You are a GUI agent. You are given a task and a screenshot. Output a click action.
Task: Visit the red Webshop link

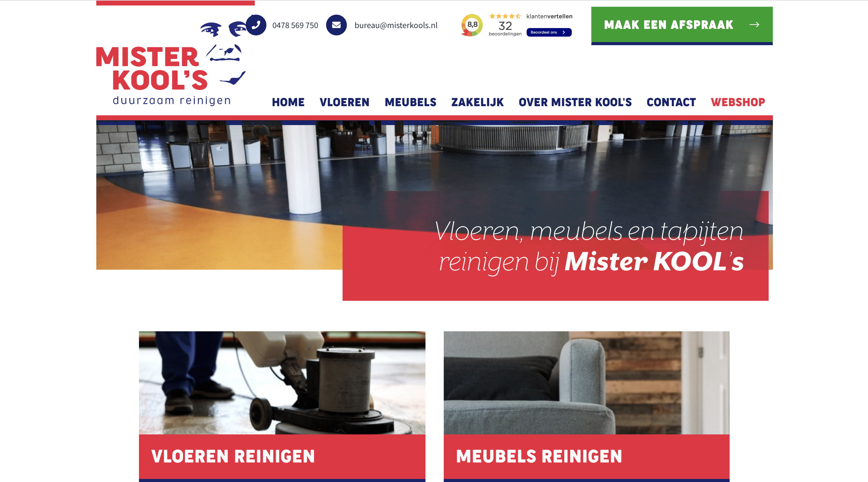click(738, 102)
